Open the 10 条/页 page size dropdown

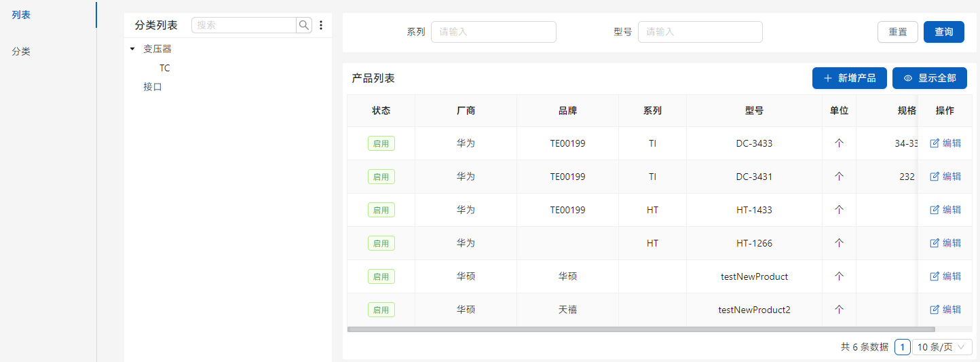[941, 347]
